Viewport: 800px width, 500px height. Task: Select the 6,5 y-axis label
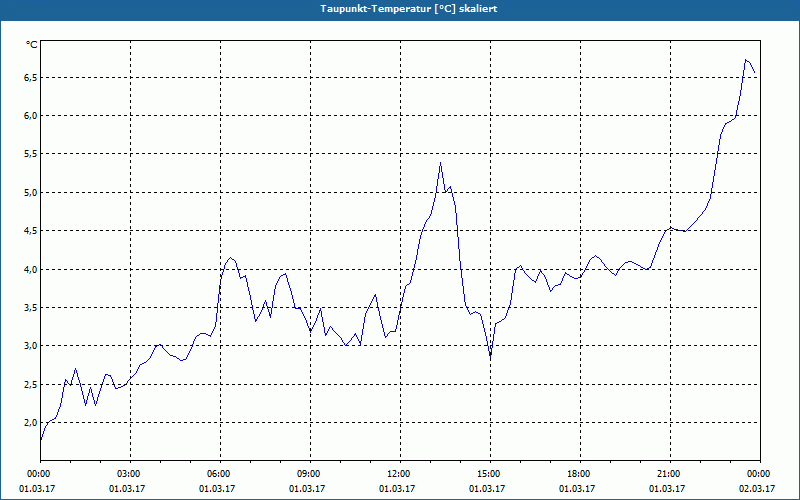(30, 78)
